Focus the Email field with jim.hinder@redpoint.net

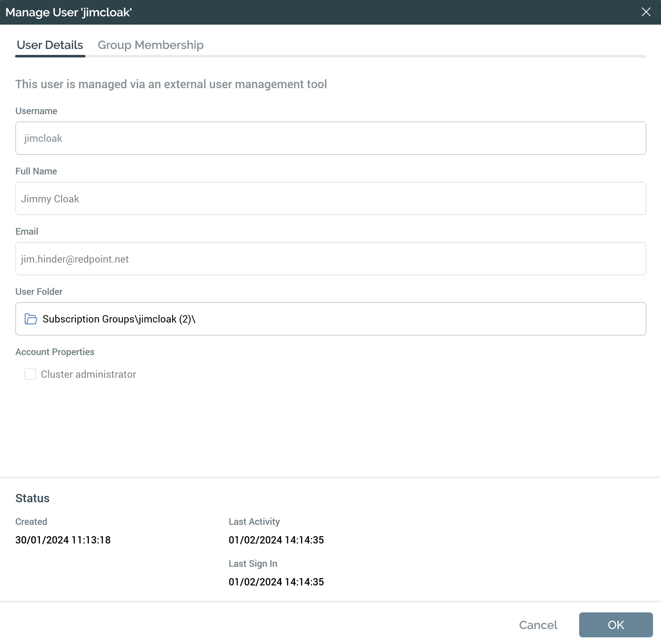pos(330,259)
